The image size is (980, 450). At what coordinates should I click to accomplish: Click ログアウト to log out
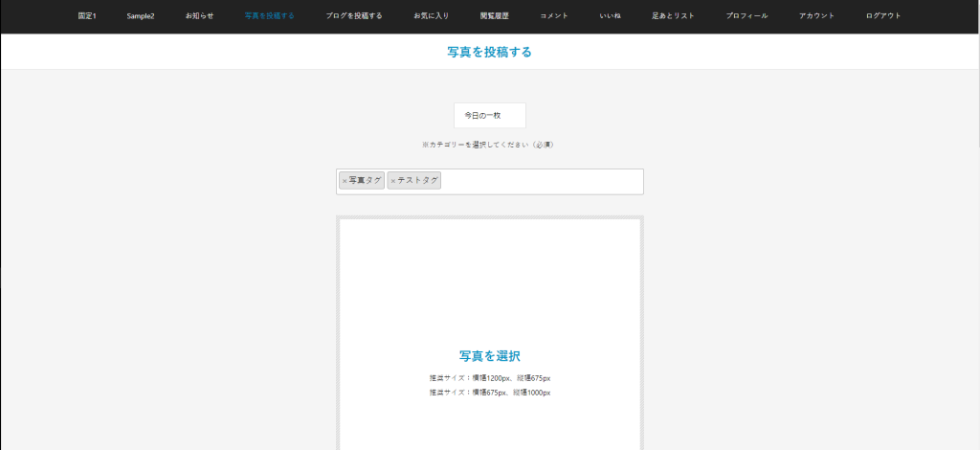tap(882, 16)
